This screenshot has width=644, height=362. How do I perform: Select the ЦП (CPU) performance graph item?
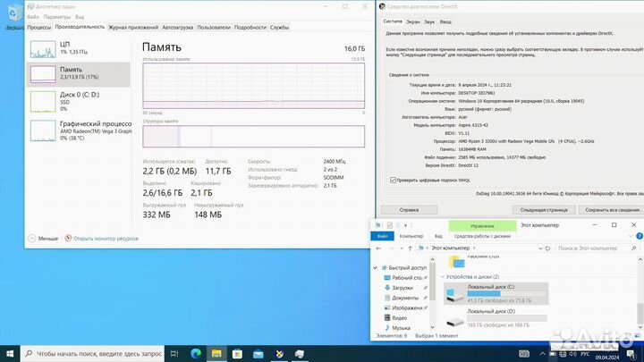tap(79, 49)
